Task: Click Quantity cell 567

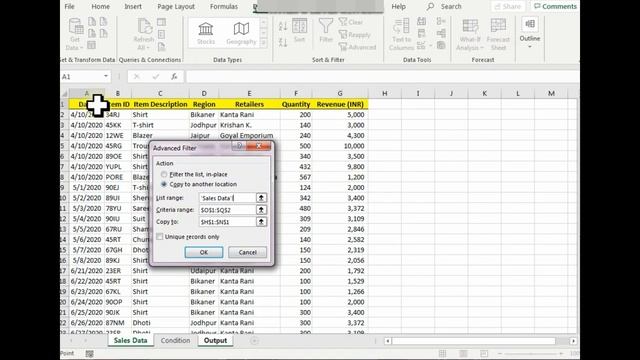Action: [296, 177]
